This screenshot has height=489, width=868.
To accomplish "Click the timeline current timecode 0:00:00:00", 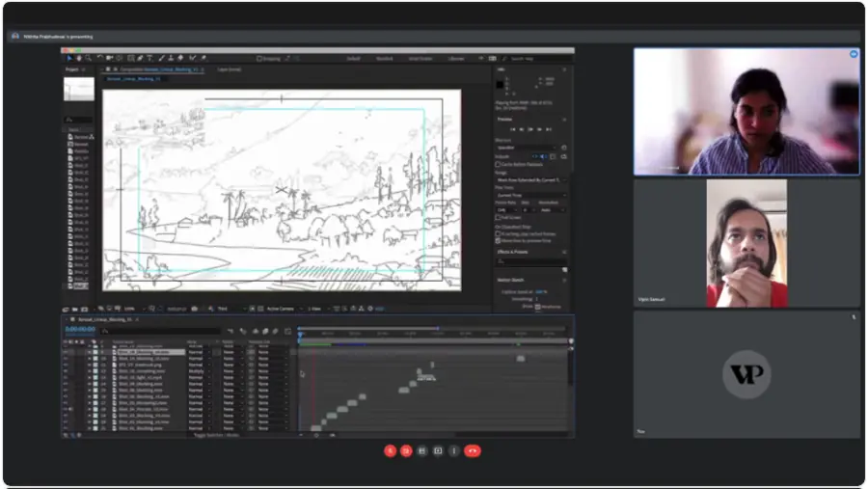I will [80, 329].
